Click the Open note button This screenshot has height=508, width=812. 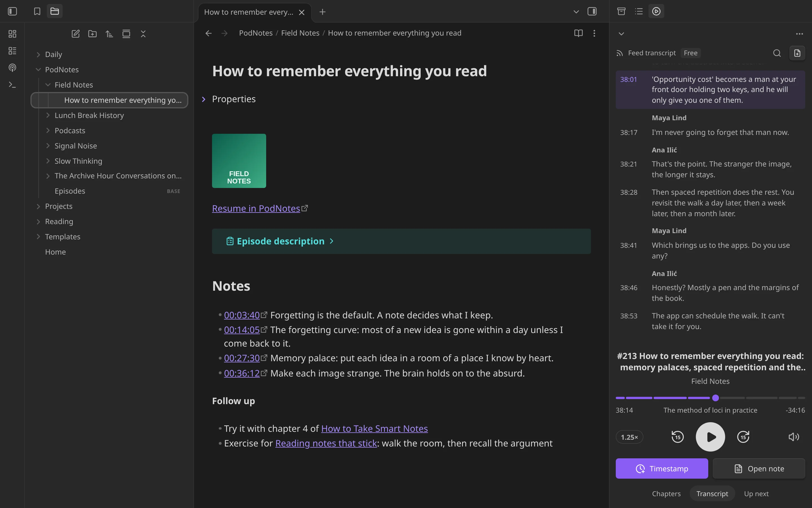point(759,469)
